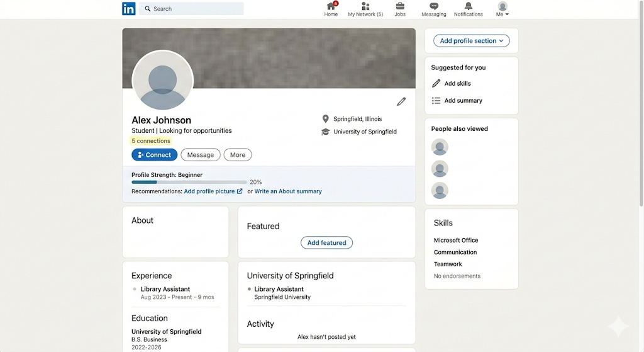Open the My Network icon
Image resolution: width=644 pixels, height=352 pixels.
coord(365,6)
